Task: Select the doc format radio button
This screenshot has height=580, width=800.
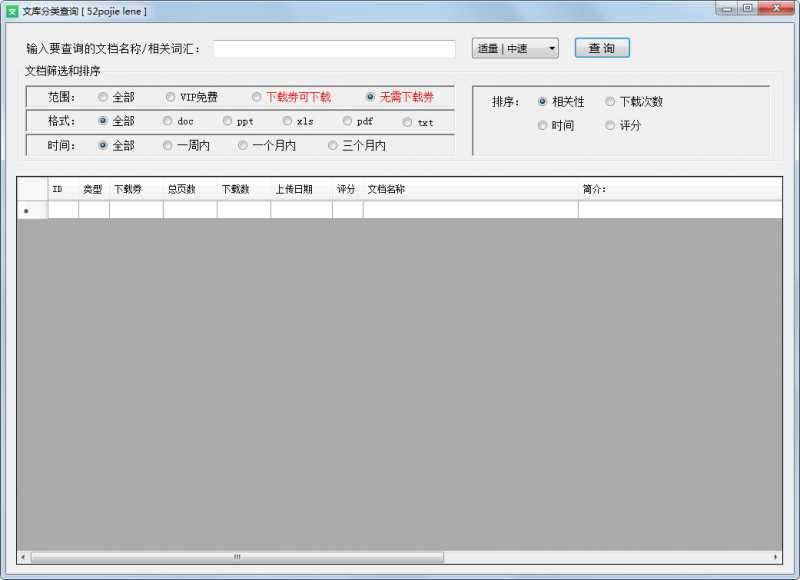Action: click(x=168, y=121)
